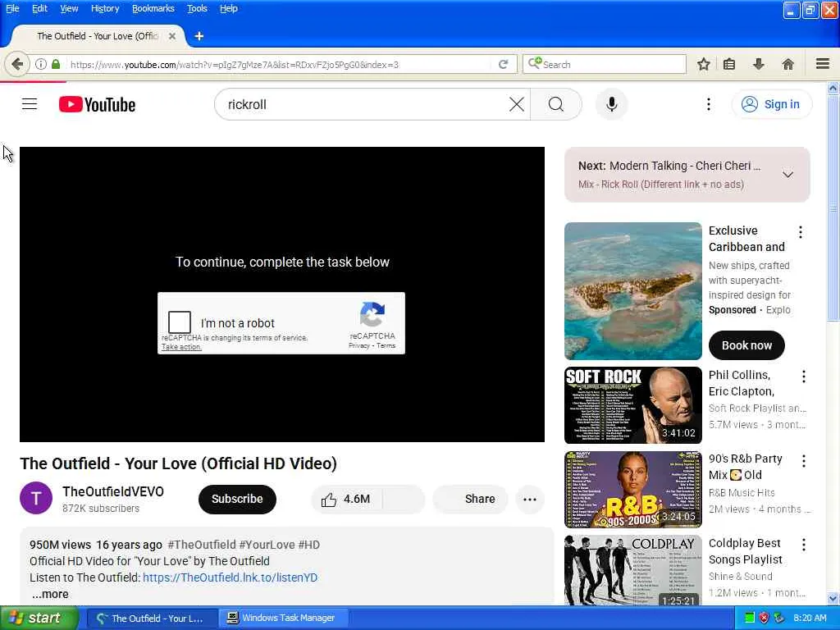Screen dimensions: 840x630
Task: Open the Bookmarks menu
Action: pyautogui.click(x=153, y=8)
